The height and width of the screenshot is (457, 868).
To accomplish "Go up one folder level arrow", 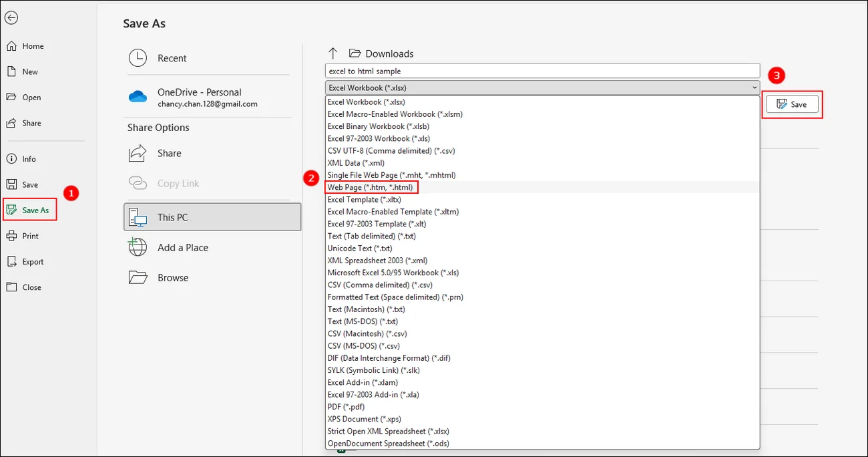I will pyautogui.click(x=333, y=53).
